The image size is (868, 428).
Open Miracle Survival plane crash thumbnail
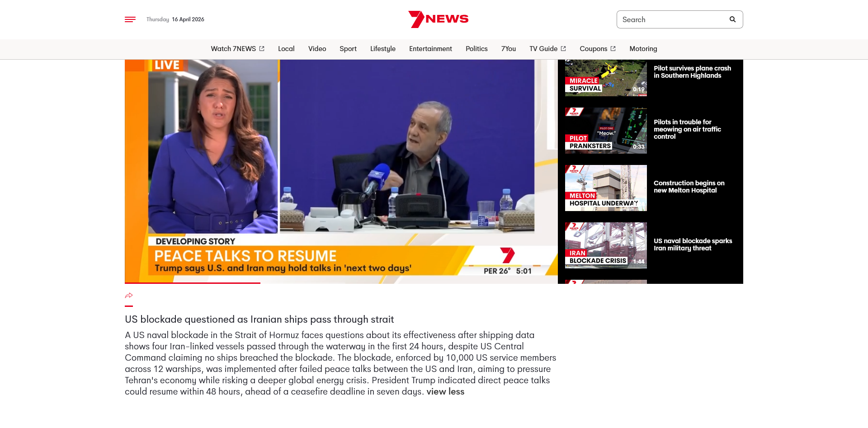(x=606, y=78)
